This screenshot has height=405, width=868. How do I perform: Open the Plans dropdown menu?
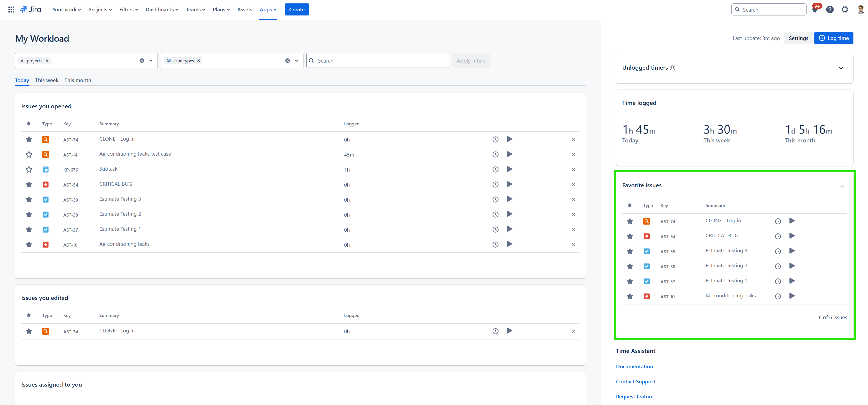[x=221, y=9]
